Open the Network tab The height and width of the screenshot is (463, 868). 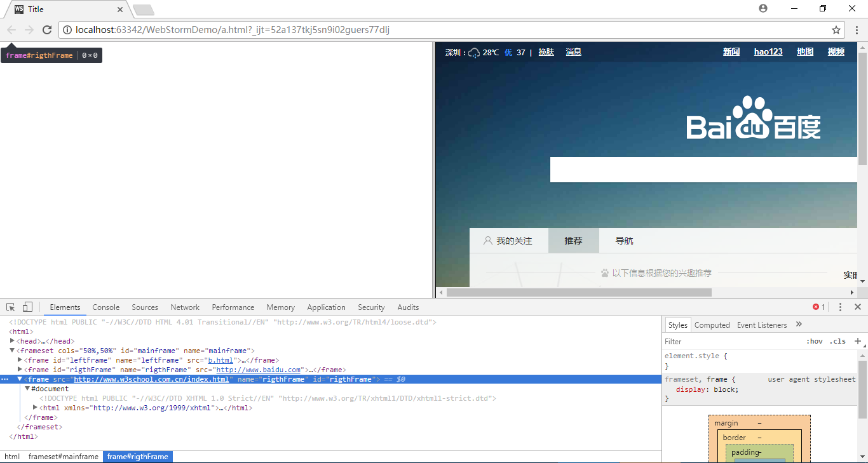pyautogui.click(x=185, y=307)
